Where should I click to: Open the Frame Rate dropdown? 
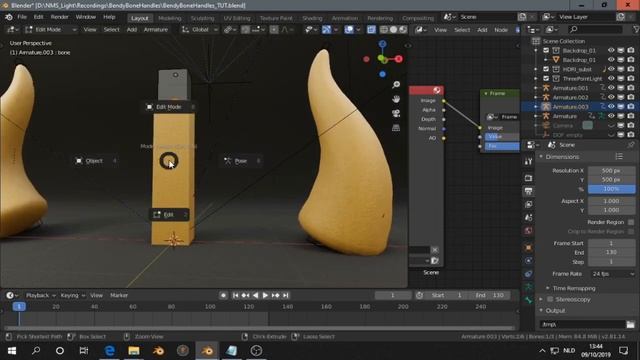click(613, 274)
